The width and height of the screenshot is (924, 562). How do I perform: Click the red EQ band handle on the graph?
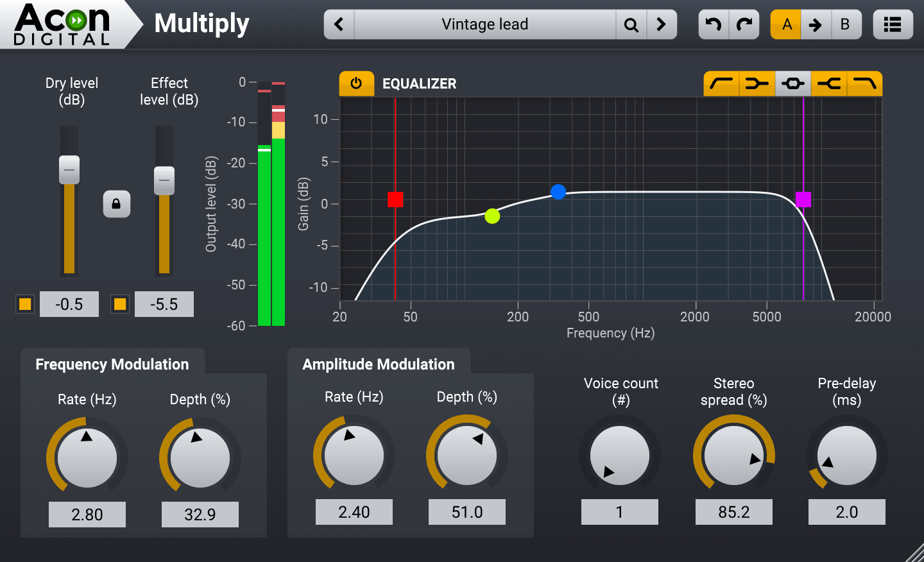point(395,200)
